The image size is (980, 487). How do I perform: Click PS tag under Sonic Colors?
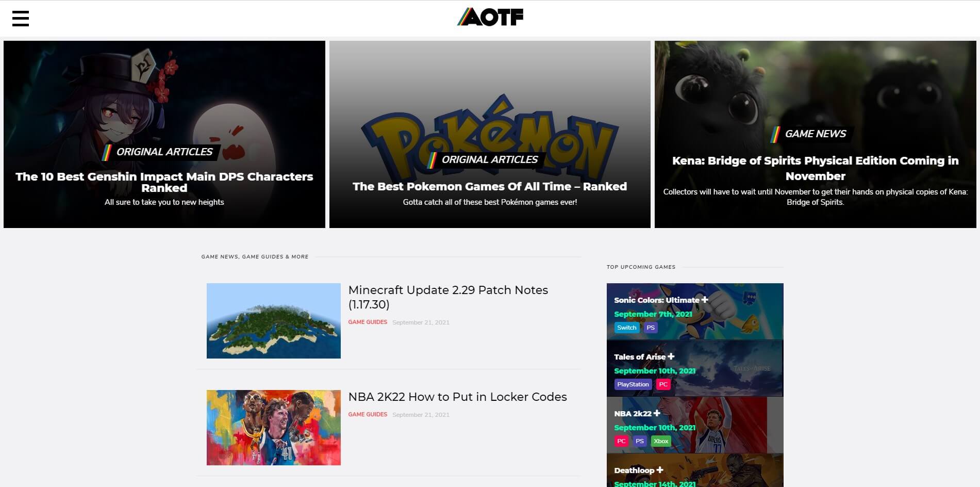tap(651, 328)
